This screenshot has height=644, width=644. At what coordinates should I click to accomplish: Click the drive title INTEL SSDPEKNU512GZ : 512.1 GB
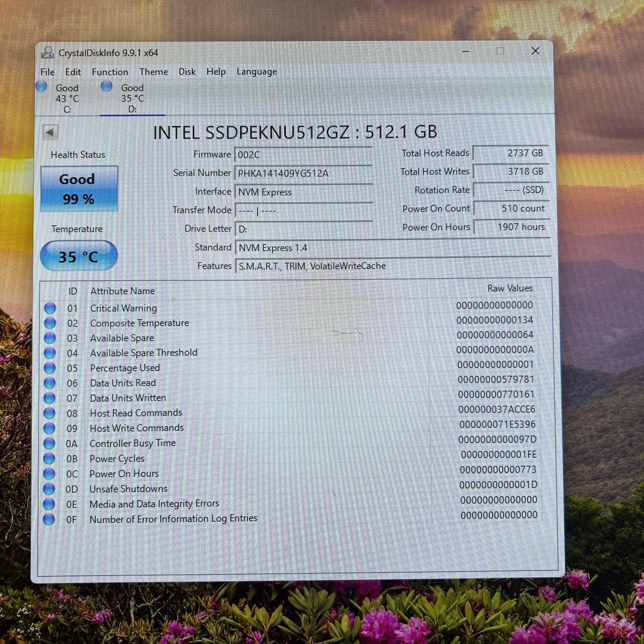click(x=295, y=132)
